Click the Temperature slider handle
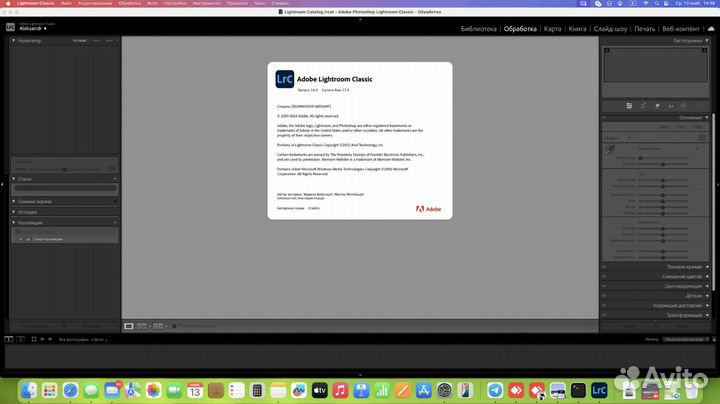This screenshot has width=720, height=404. (641, 158)
